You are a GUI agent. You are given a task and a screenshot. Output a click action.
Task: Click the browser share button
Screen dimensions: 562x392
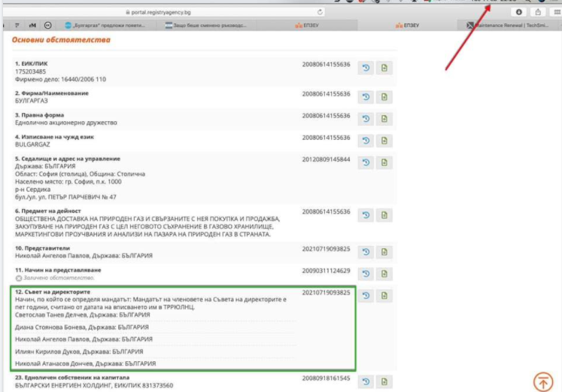click(538, 12)
